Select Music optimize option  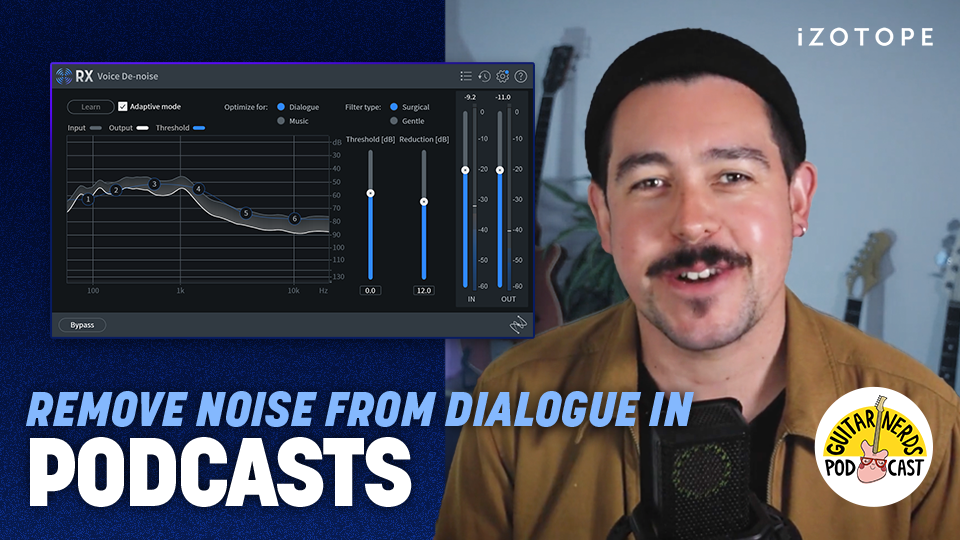point(281,121)
